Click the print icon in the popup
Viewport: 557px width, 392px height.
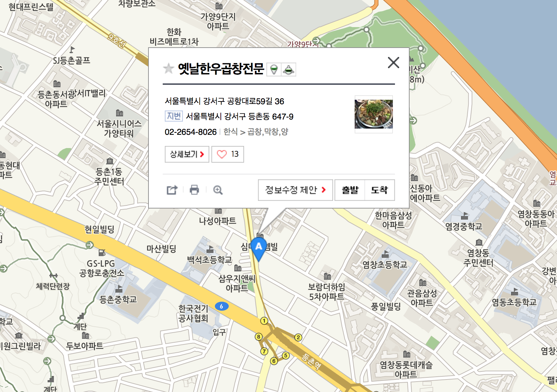click(194, 190)
